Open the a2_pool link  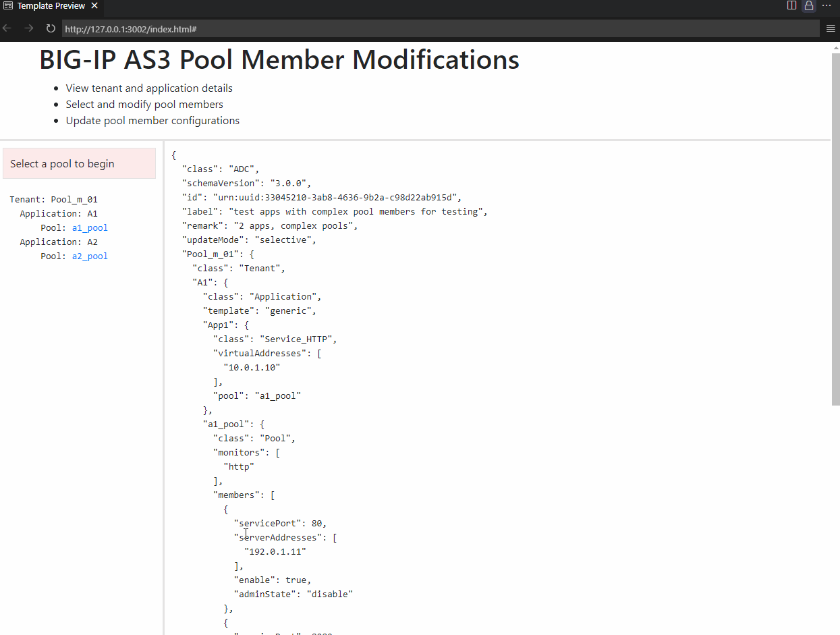90,256
